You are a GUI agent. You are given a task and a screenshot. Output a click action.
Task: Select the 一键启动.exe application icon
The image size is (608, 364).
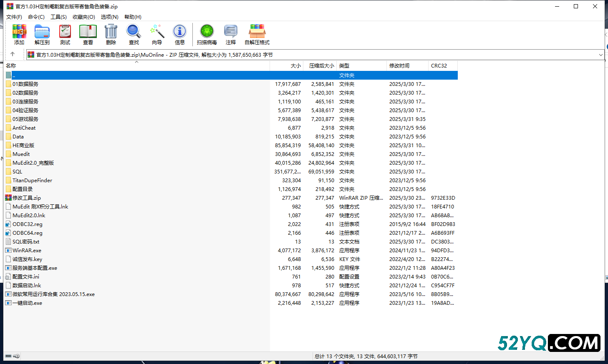point(8,303)
